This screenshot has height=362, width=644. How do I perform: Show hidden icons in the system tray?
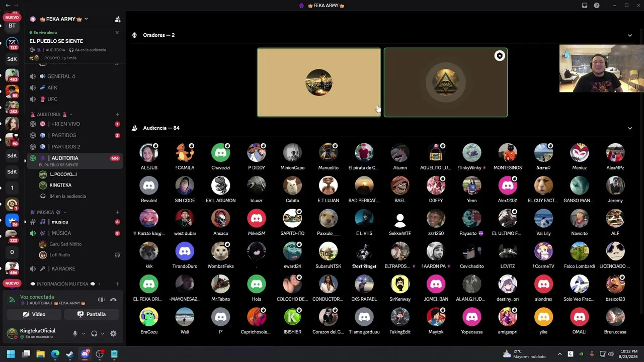pyautogui.click(x=559, y=354)
